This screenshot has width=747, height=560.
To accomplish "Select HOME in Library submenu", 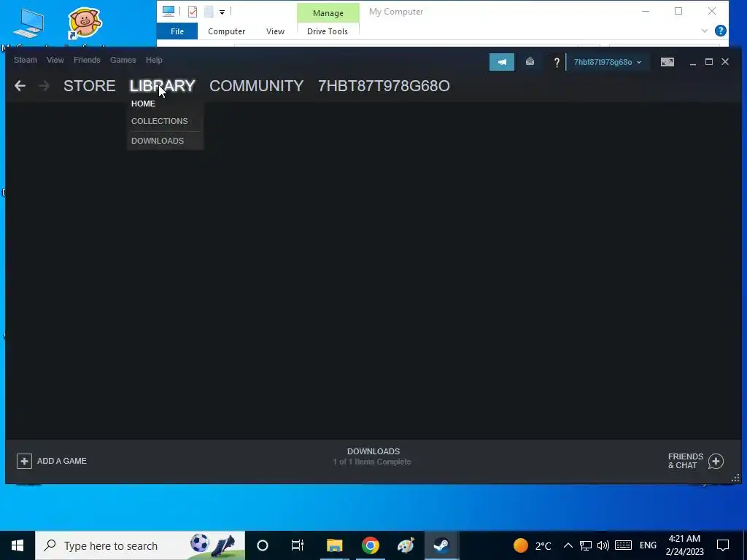I will 144,104.
